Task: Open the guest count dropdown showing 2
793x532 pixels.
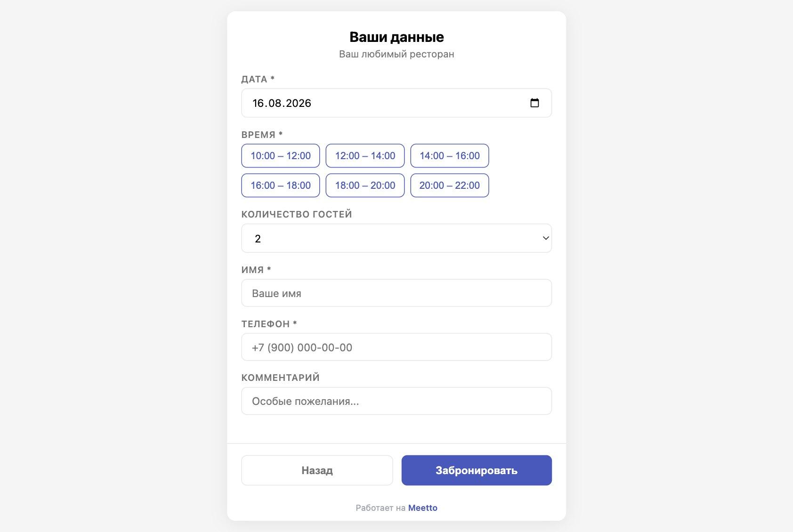Action: (396, 238)
